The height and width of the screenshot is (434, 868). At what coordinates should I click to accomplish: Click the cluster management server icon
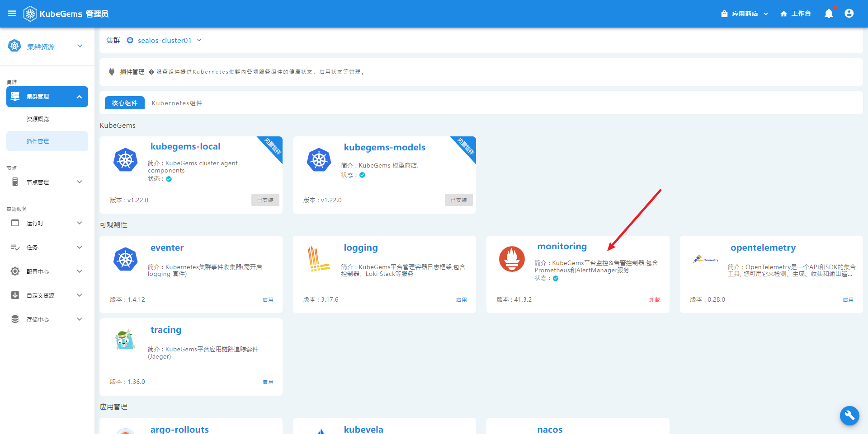(15, 97)
